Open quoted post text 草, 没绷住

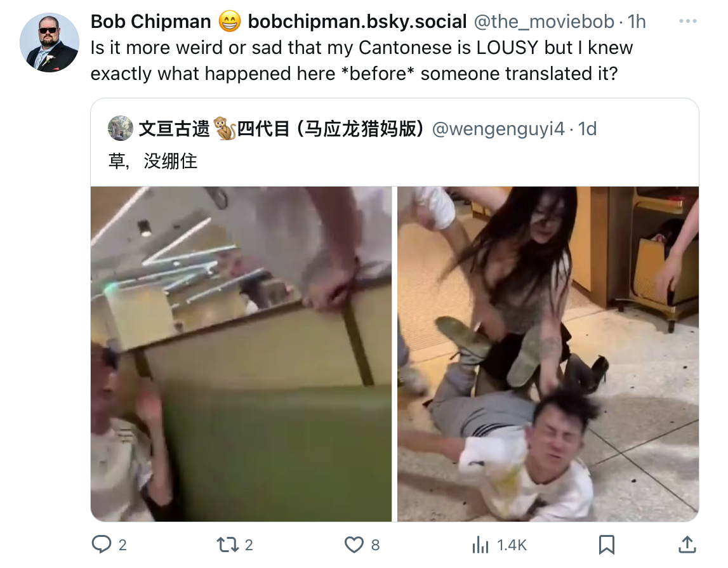click(153, 161)
